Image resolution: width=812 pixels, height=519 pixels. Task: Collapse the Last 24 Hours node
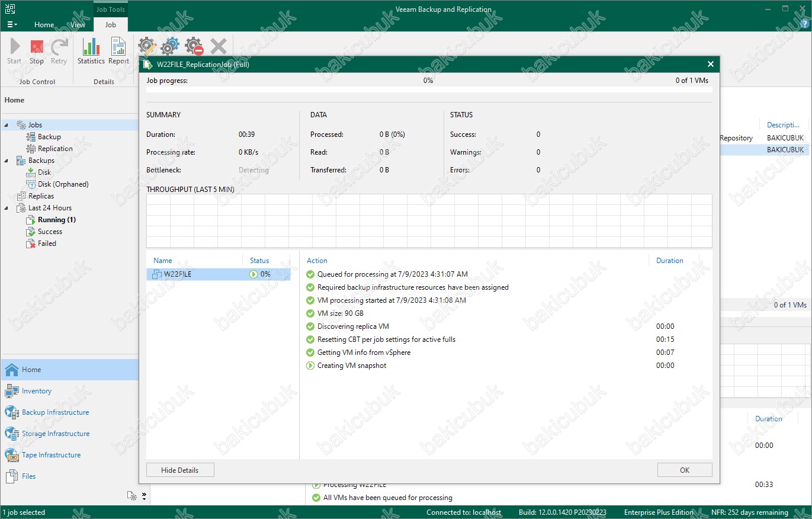point(6,208)
